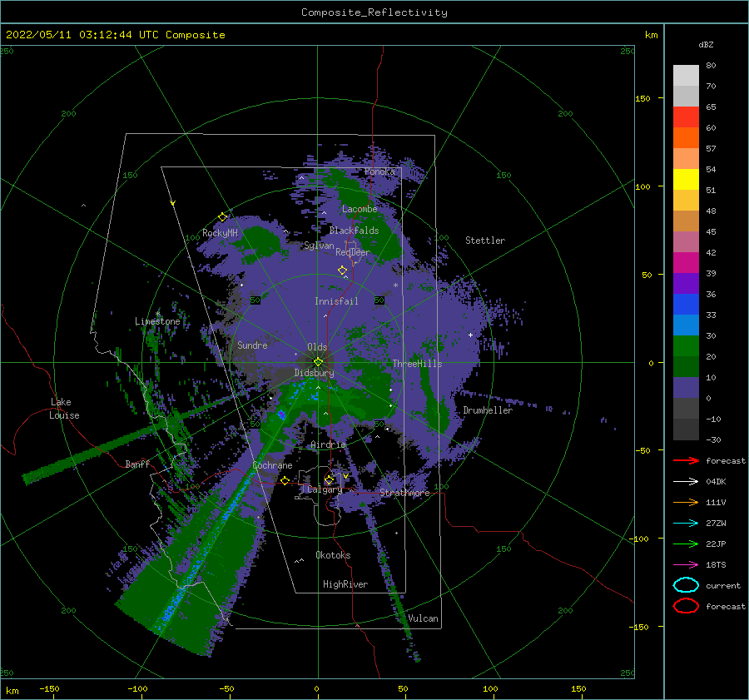The height and width of the screenshot is (700, 749).
Task: Click the RockyMH location label
Action: (221, 233)
